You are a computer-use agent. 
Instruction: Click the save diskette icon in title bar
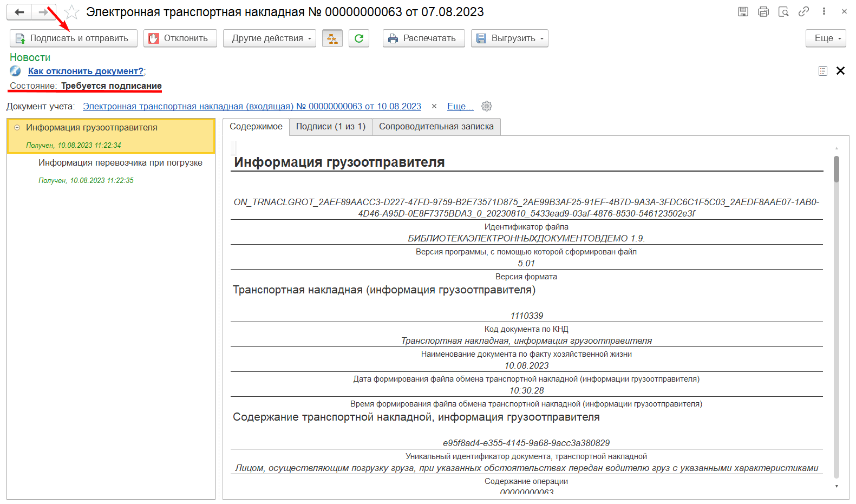click(x=743, y=11)
